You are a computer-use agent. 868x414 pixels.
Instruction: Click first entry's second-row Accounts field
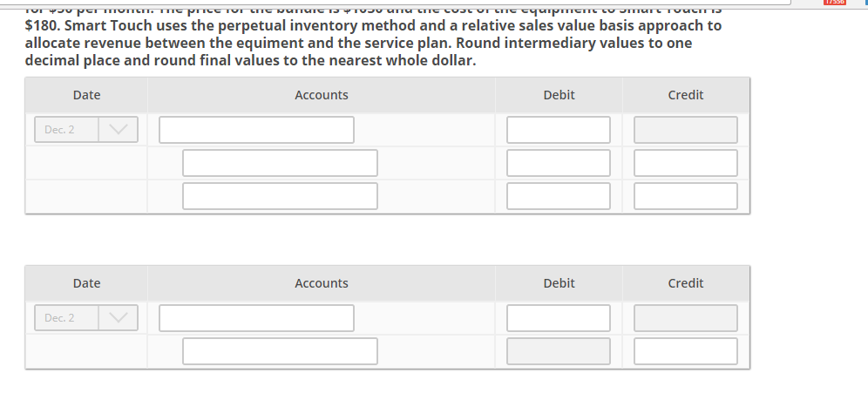(280, 163)
